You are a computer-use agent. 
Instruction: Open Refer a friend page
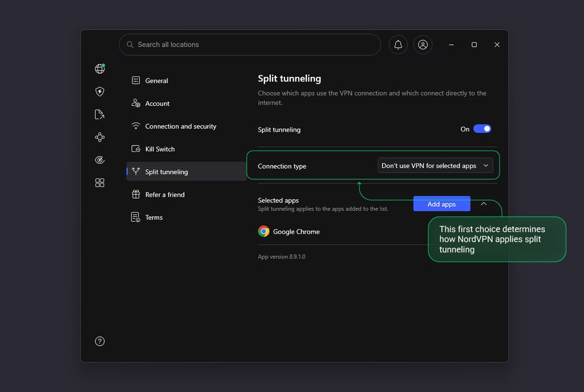pyautogui.click(x=186, y=194)
